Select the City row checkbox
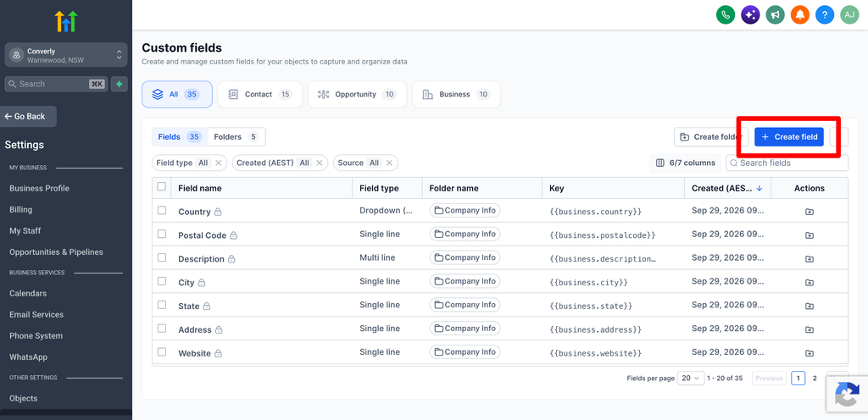The width and height of the screenshot is (868, 420). 162,281
